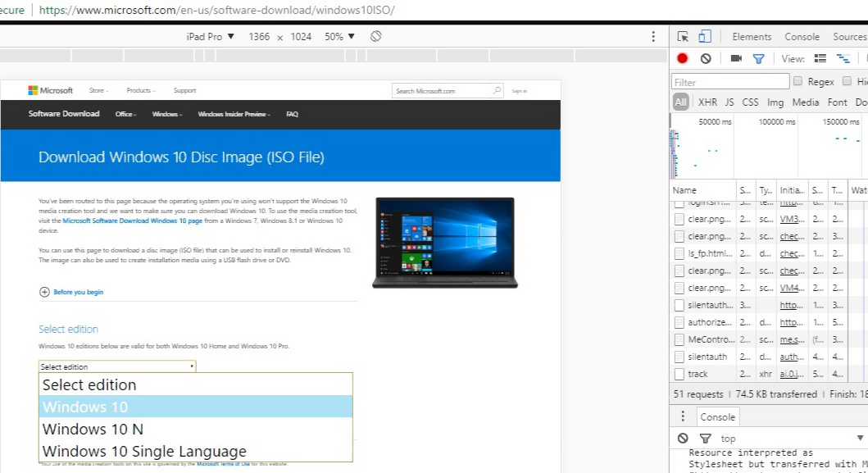Image resolution: width=868 pixels, height=473 pixels.
Task: Expand the Windows navigation dropdown
Action: click(x=166, y=114)
